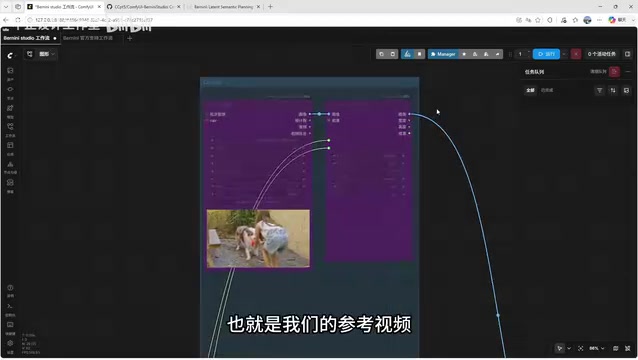Click the white square icon before Manager
638x360 pixels.
(x=420, y=54)
